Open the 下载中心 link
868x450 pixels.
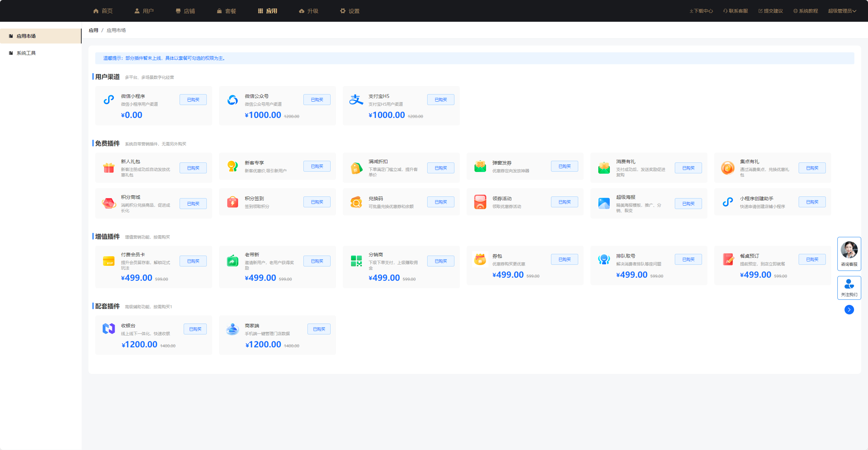(701, 11)
